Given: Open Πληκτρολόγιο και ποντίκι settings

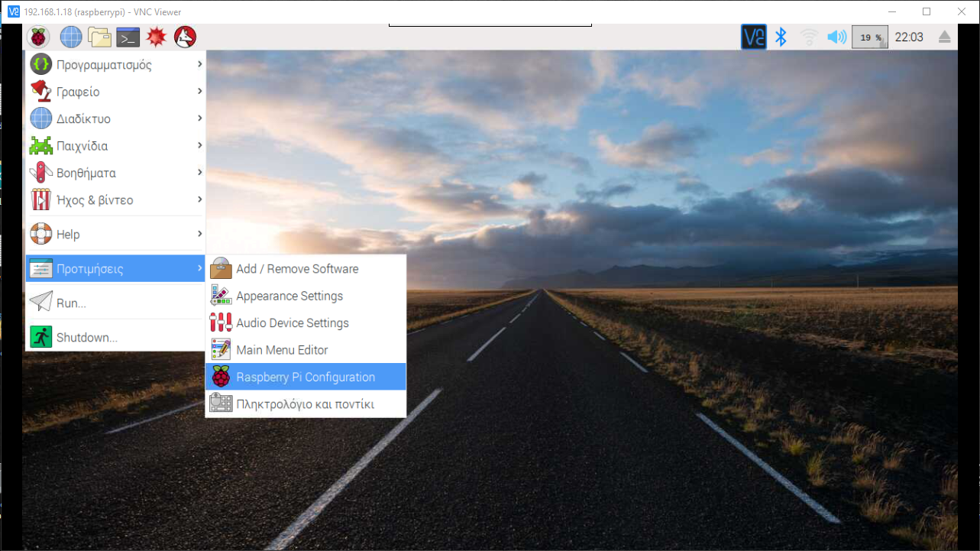Looking at the screenshot, I should click(306, 404).
